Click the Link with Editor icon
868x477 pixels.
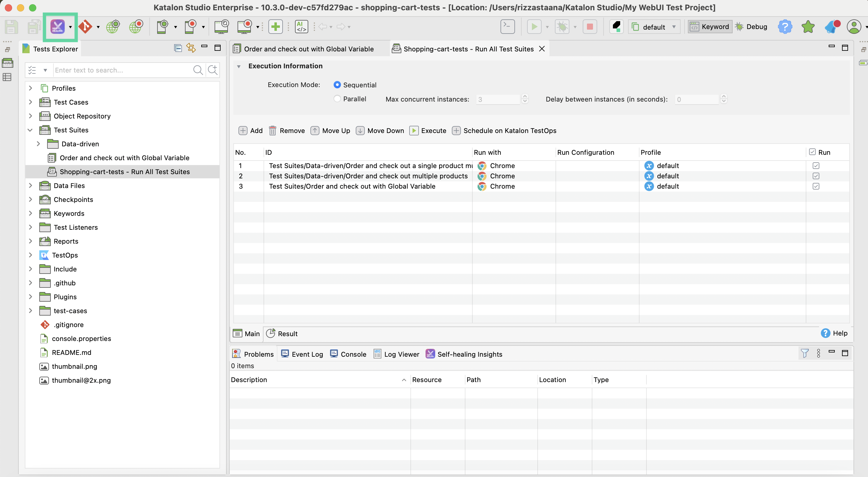click(x=191, y=48)
